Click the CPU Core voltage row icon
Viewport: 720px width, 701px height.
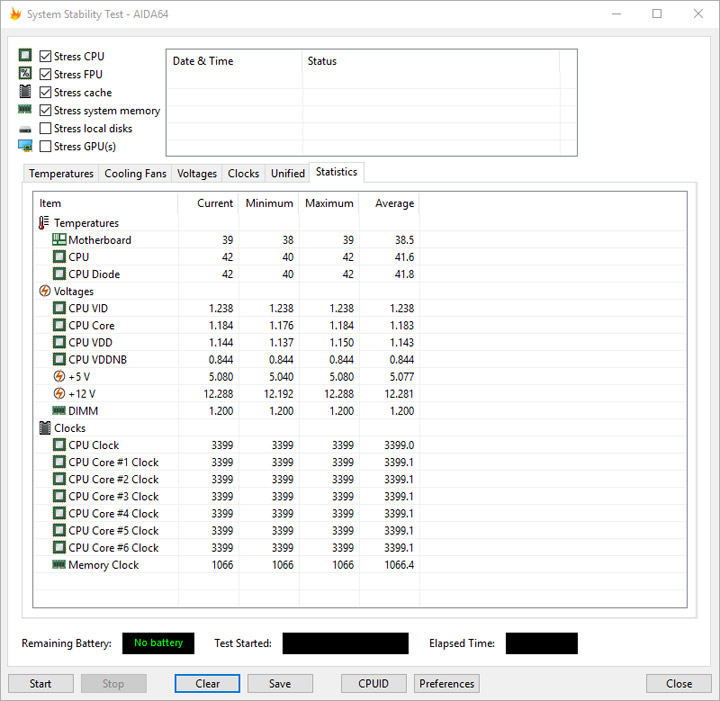[59, 325]
